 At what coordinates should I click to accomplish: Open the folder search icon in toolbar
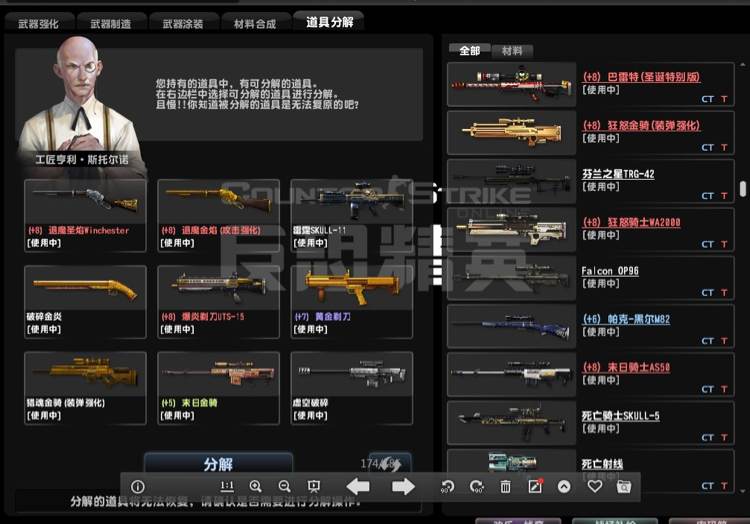coord(624,486)
